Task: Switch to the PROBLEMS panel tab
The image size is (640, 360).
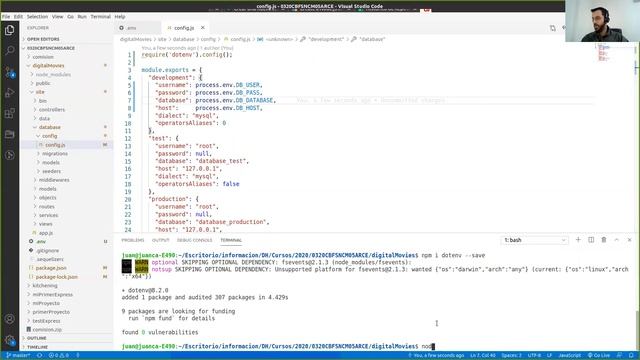Action: click(x=133, y=240)
